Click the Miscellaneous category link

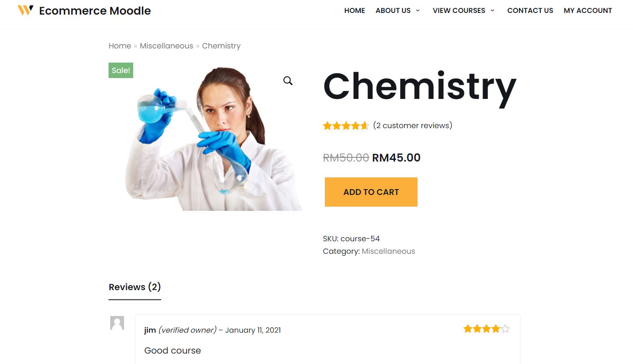(x=388, y=251)
